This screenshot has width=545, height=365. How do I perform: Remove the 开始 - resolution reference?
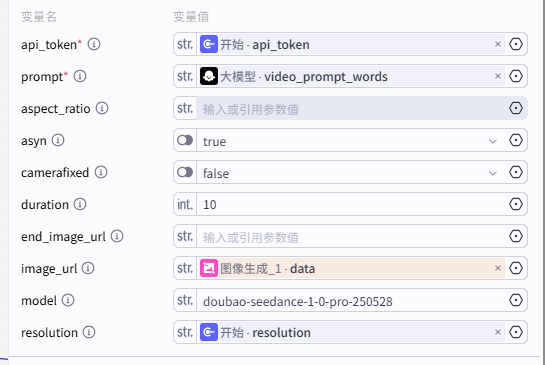tap(498, 332)
